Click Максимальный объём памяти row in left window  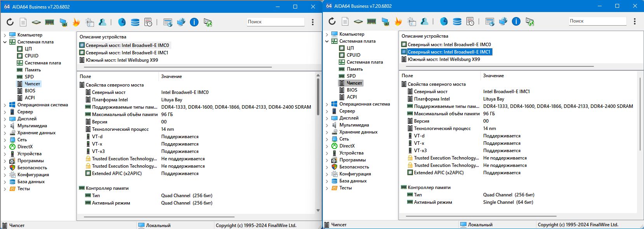coord(196,114)
